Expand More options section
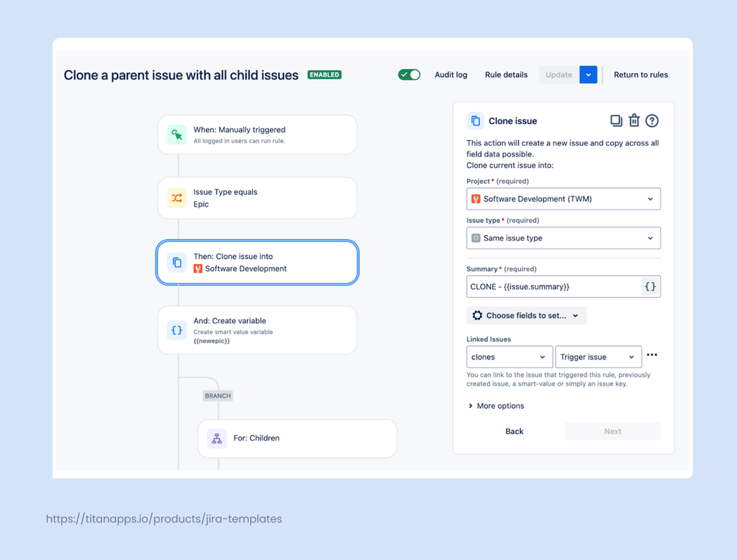 [x=496, y=406]
